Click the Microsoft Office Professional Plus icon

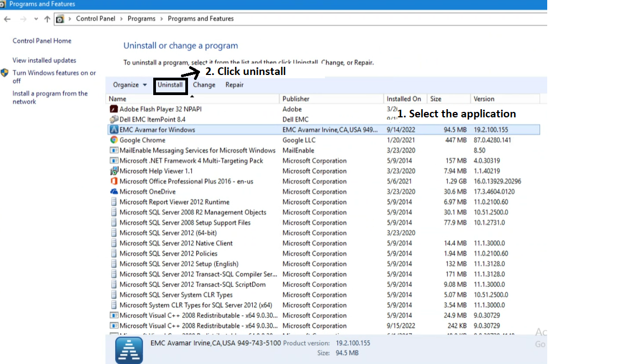[x=114, y=181]
